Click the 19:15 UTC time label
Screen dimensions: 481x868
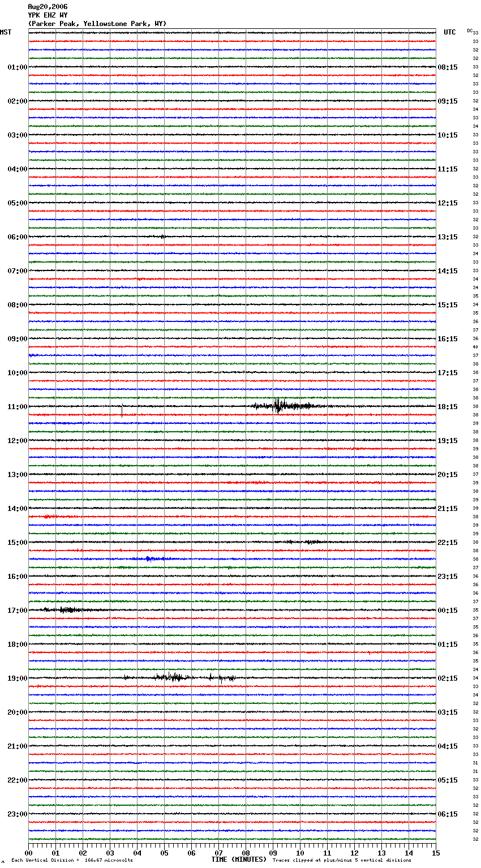(448, 441)
